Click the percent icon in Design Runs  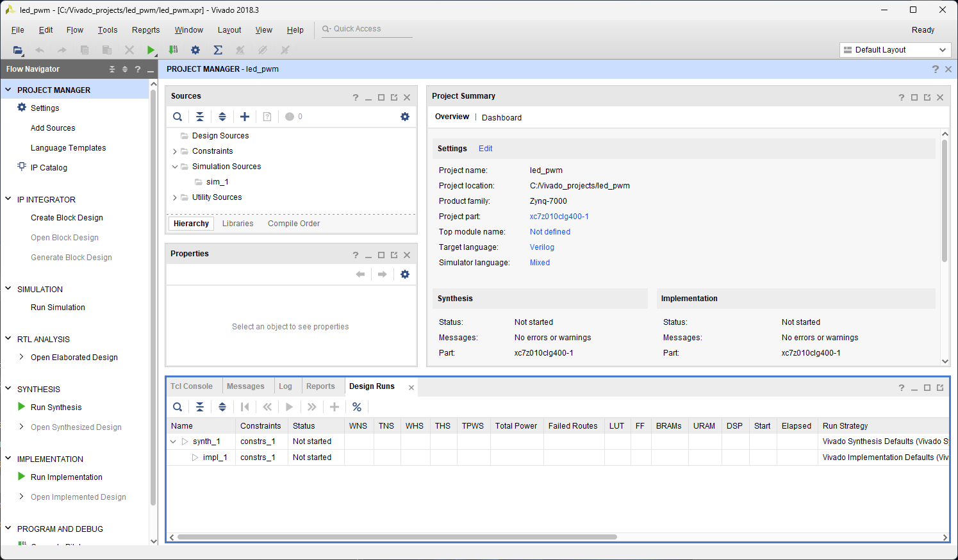(357, 407)
